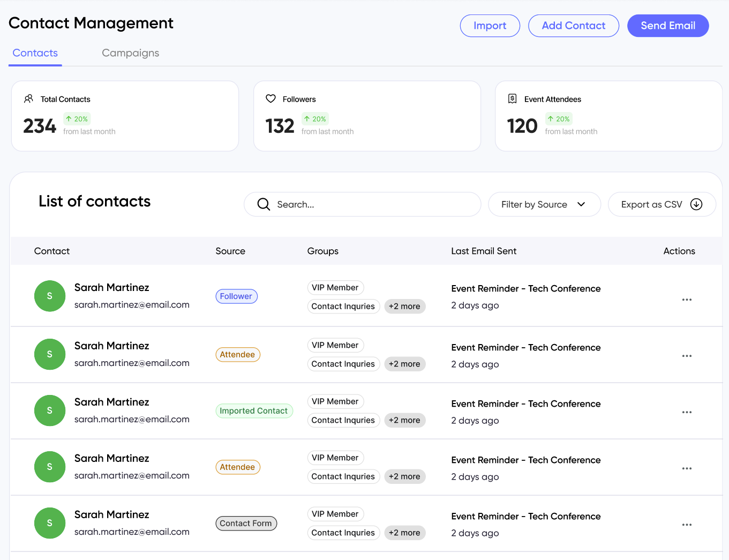Select the Follower source badge
729x560 pixels.
(x=236, y=296)
